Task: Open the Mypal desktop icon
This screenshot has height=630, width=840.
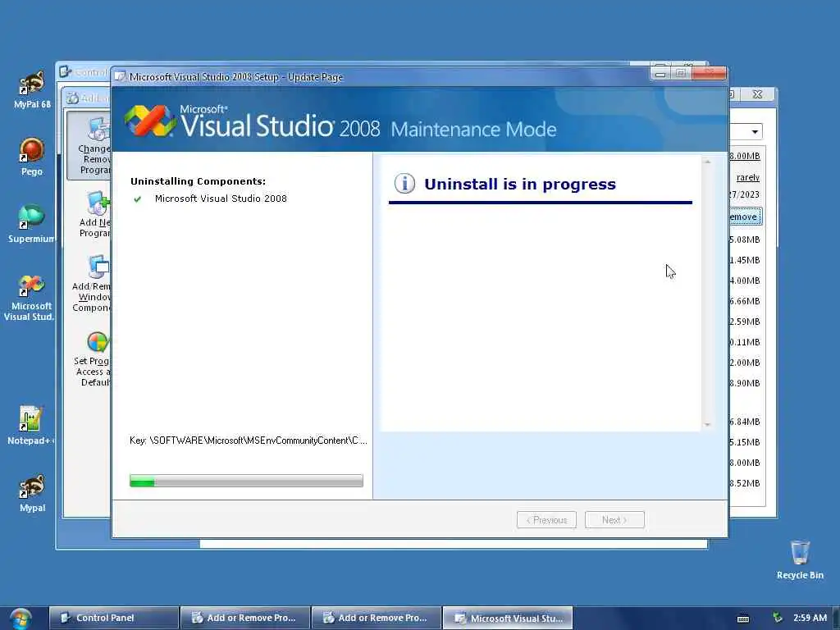Action: pyautogui.click(x=32, y=493)
